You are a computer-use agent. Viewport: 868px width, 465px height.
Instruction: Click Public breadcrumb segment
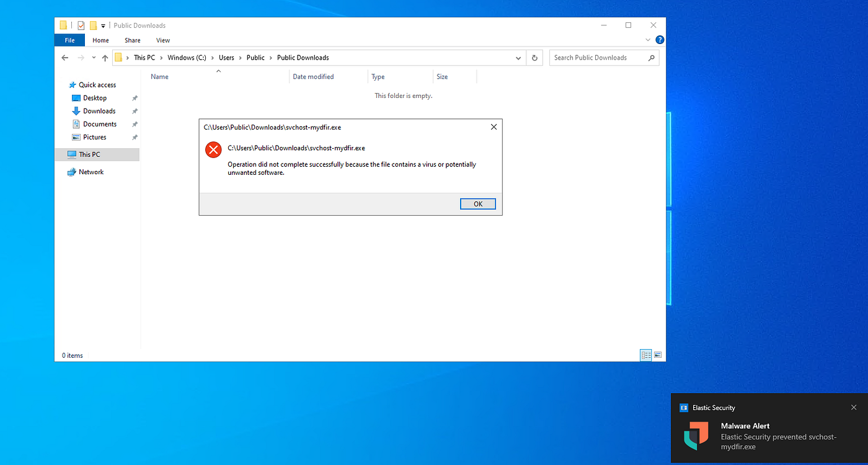click(255, 58)
